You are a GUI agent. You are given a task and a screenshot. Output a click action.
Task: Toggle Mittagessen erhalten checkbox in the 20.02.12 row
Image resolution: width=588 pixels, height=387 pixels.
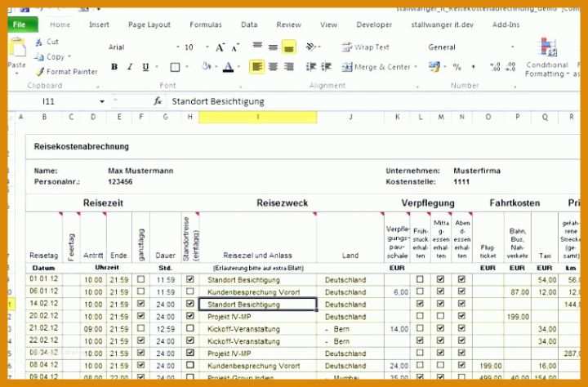pos(441,316)
